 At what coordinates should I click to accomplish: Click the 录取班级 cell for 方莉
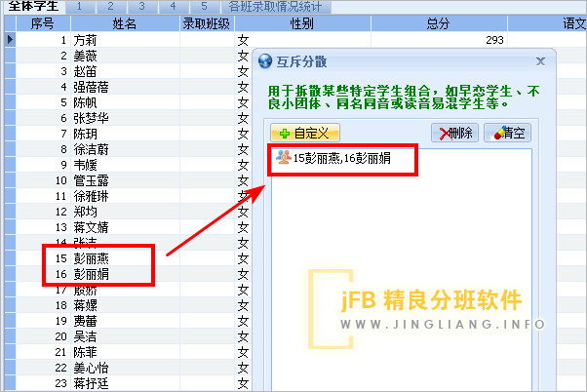(x=207, y=40)
